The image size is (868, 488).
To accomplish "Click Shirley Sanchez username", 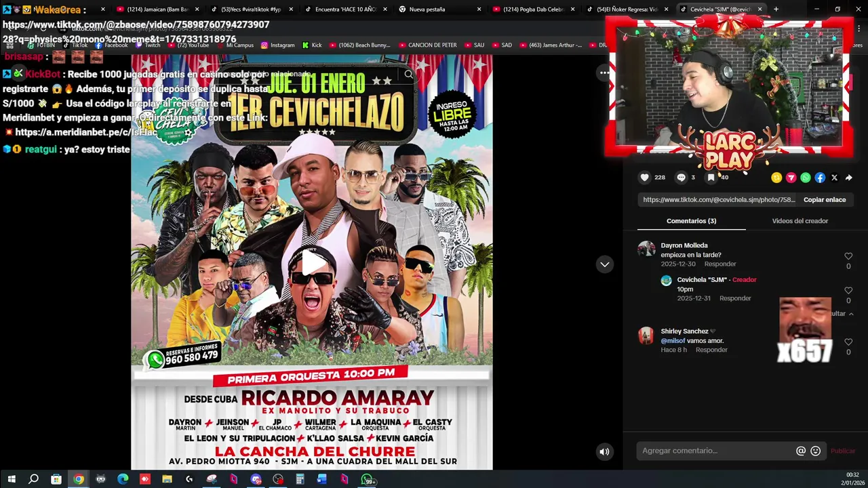I will 684,331.
